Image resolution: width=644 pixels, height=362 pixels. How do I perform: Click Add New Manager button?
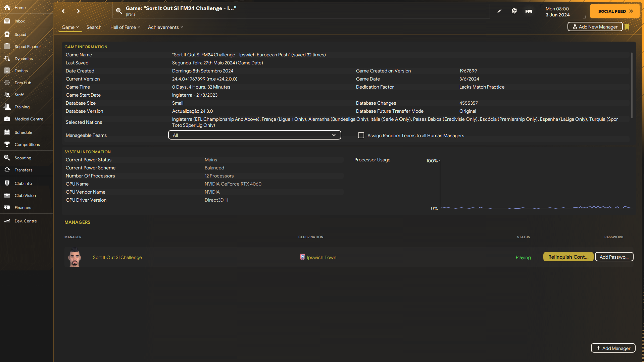pyautogui.click(x=595, y=27)
